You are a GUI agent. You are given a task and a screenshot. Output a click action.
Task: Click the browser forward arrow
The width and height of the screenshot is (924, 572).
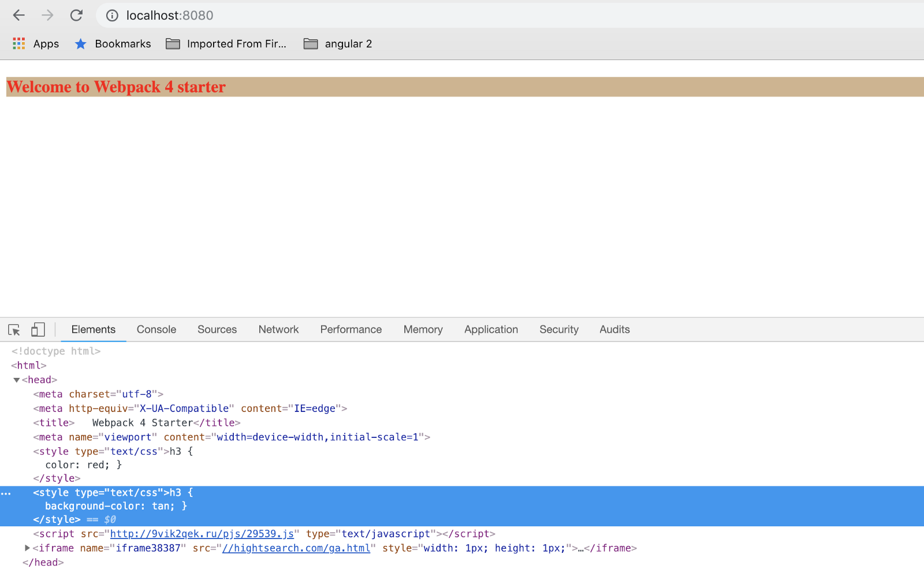(x=47, y=16)
